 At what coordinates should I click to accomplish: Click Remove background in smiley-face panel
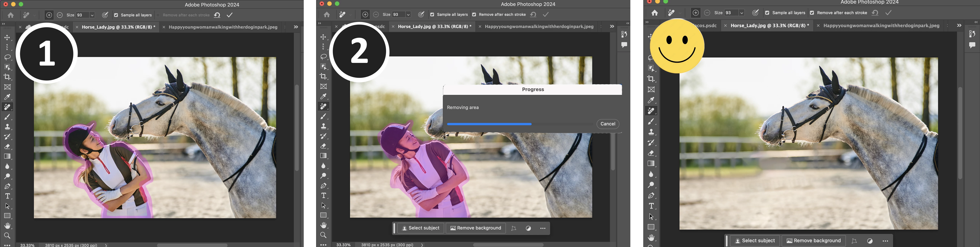coord(813,241)
